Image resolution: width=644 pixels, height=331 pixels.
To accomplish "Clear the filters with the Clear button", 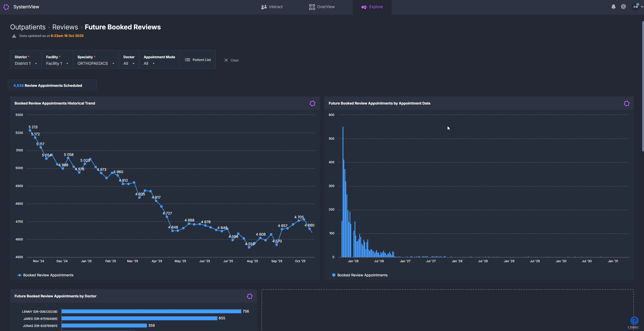I will click(231, 60).
